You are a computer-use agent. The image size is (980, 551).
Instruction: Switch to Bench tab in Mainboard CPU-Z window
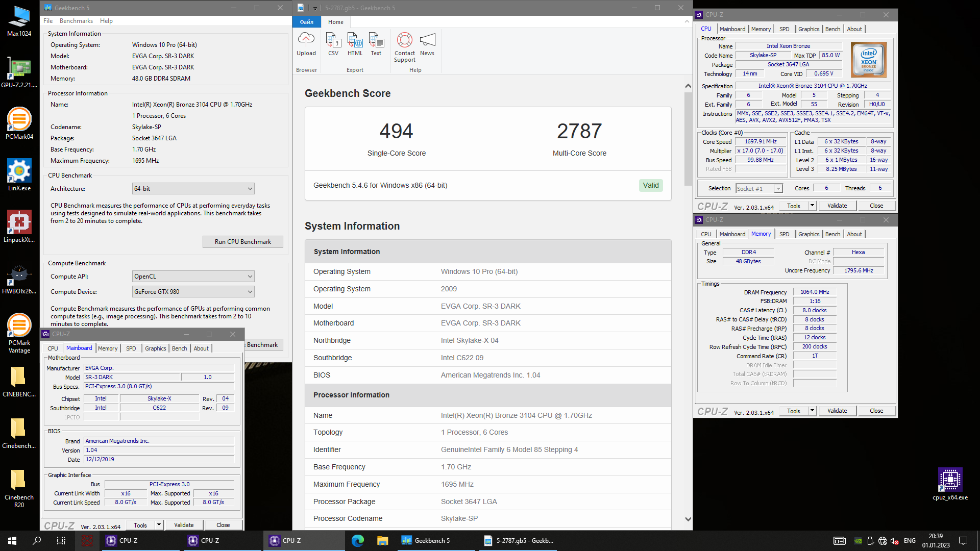click(179, 348)
